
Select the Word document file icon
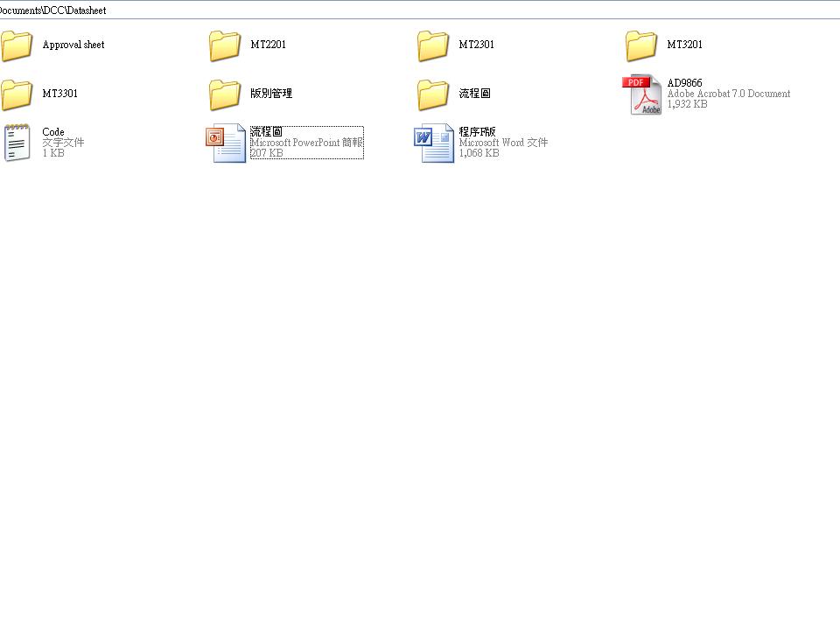(x=434, y=143)
